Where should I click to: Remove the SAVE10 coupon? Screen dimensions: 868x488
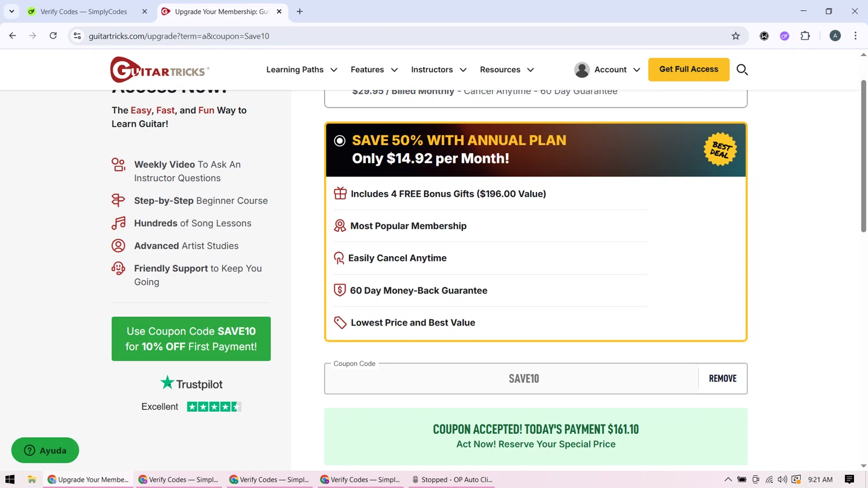723,378
